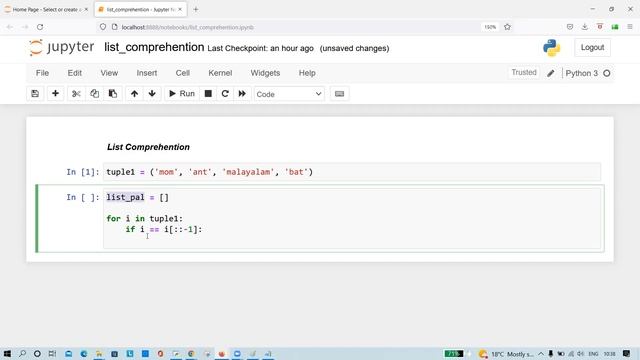The width and height of the screenshot is (640, 360).
Task: Click the if i == i[::-1] line
Action: 164,229
